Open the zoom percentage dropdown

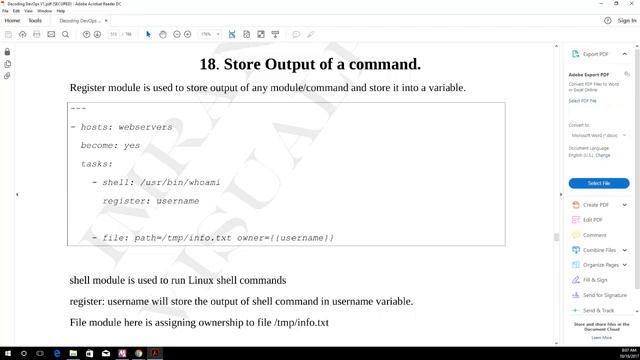click(218, 35)
